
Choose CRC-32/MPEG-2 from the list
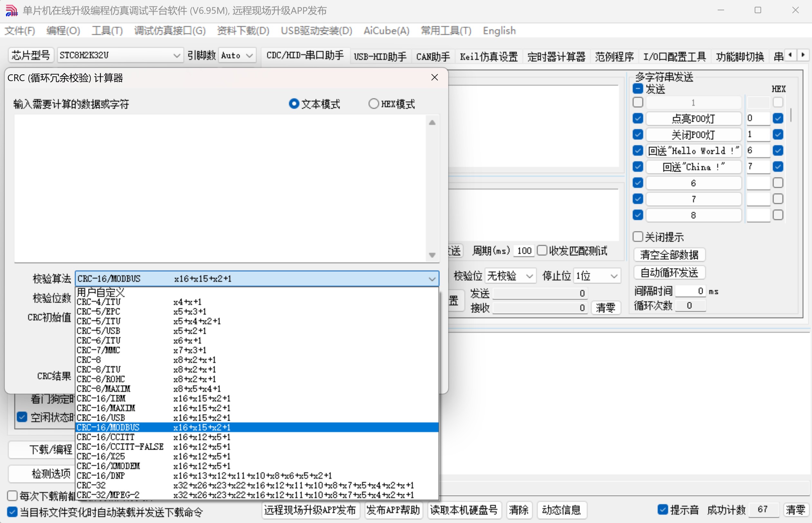click(x=257, y=495)
